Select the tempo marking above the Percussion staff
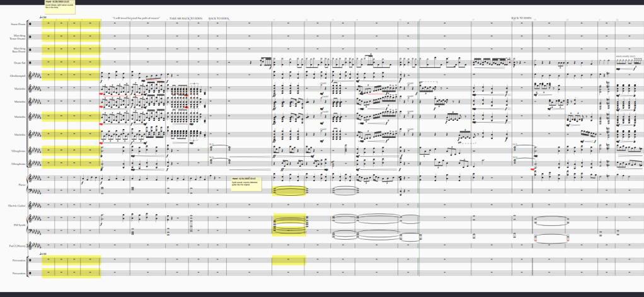 click(43, 253)
